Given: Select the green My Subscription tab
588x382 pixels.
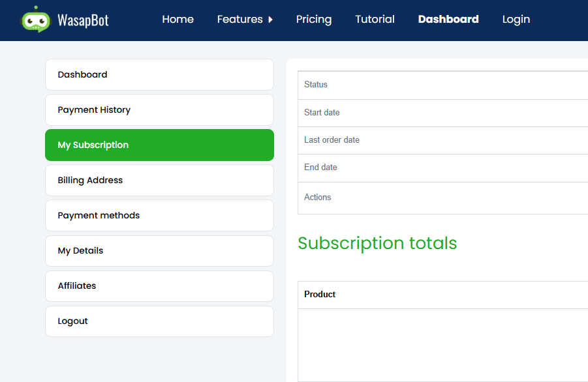Looking at the screenshot, I should click(x=159, y=145).
